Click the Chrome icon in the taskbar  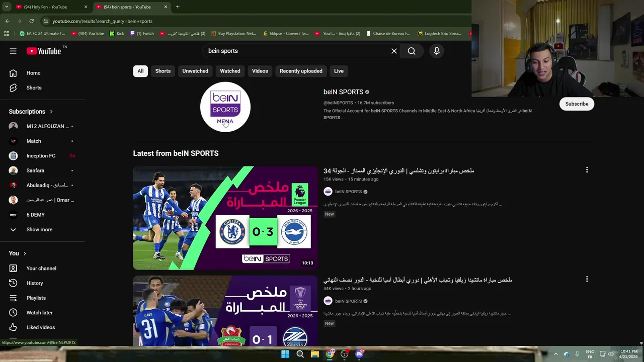click(330, 354)
